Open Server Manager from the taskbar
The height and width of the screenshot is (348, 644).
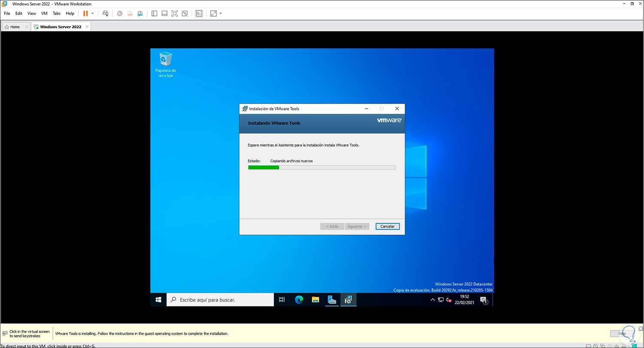332,300
